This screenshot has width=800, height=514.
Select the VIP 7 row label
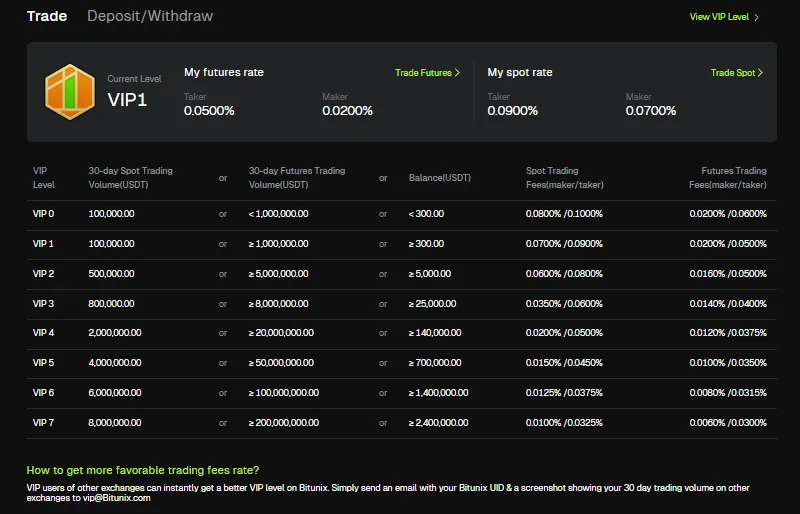coord(43,423)
